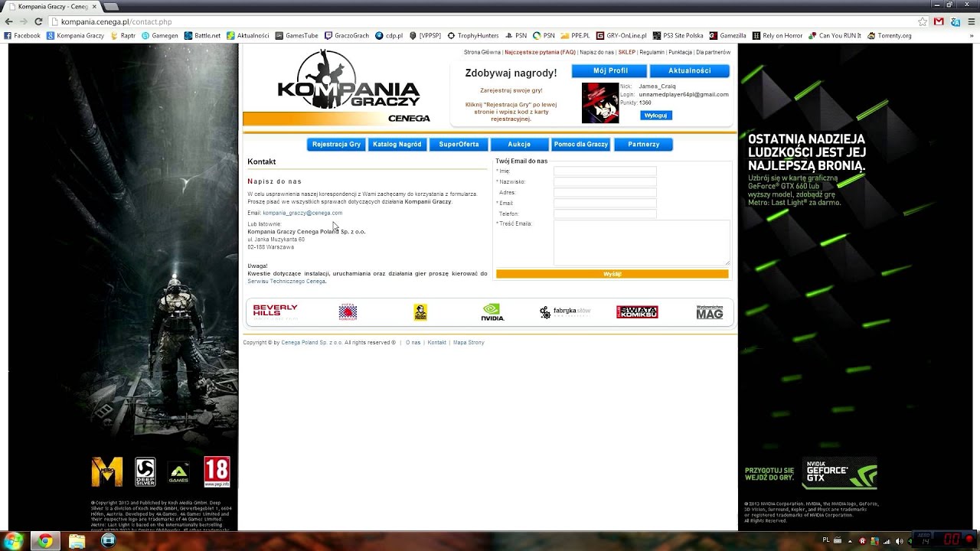Image resolution: width=980 pixels, height=551 pixels.
Task: Click the Treść Emaila text area
Action: (x=642, y=243)
